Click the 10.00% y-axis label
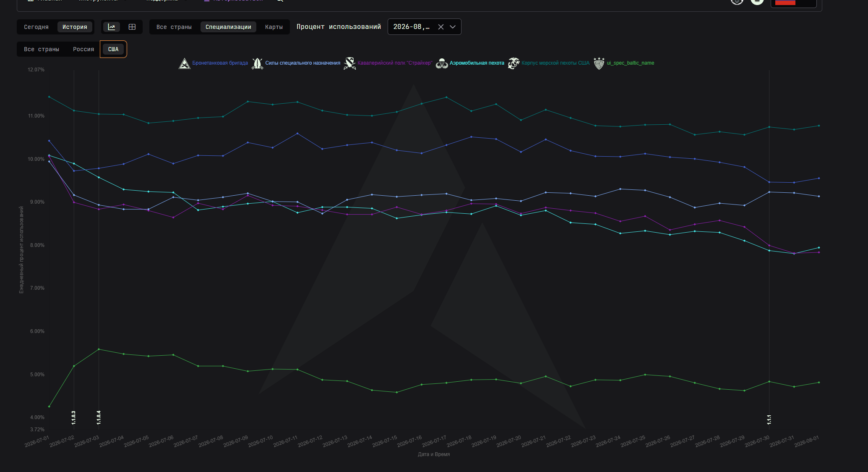This screenshot has height=472, width=868. click(x=36, y=159)
